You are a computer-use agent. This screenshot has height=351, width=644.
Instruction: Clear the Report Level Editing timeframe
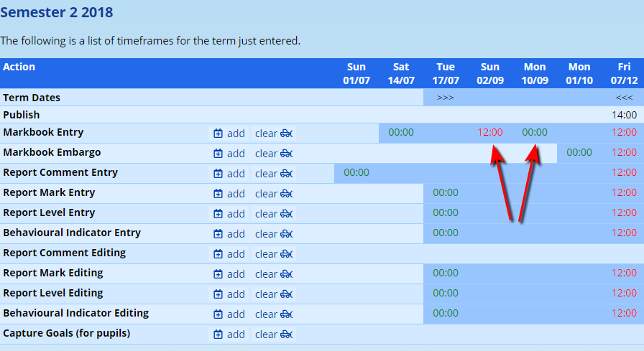tap(275, 294)
